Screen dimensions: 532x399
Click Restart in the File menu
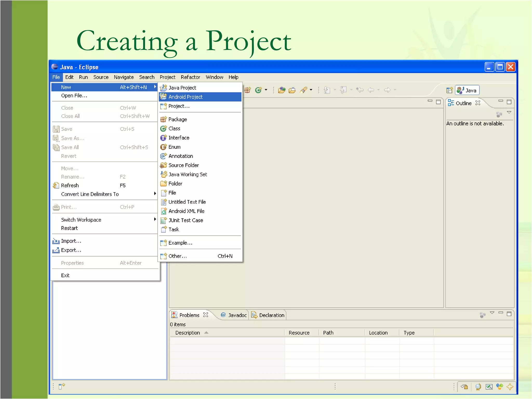pos(104,228)
